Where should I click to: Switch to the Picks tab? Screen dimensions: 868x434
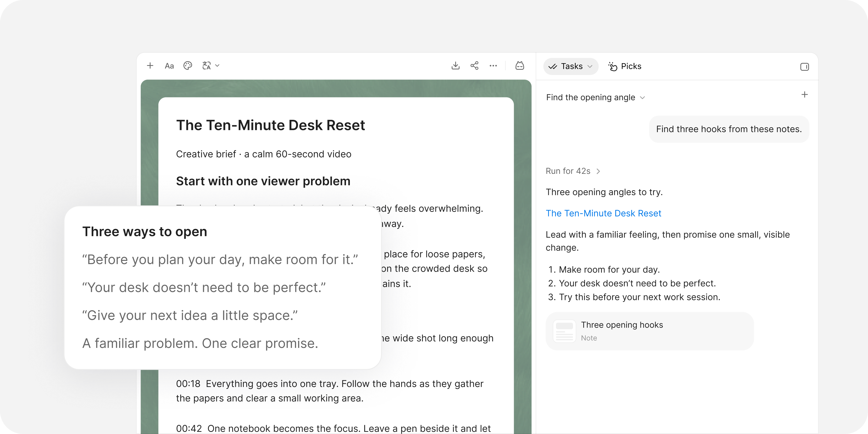[625, 66]
